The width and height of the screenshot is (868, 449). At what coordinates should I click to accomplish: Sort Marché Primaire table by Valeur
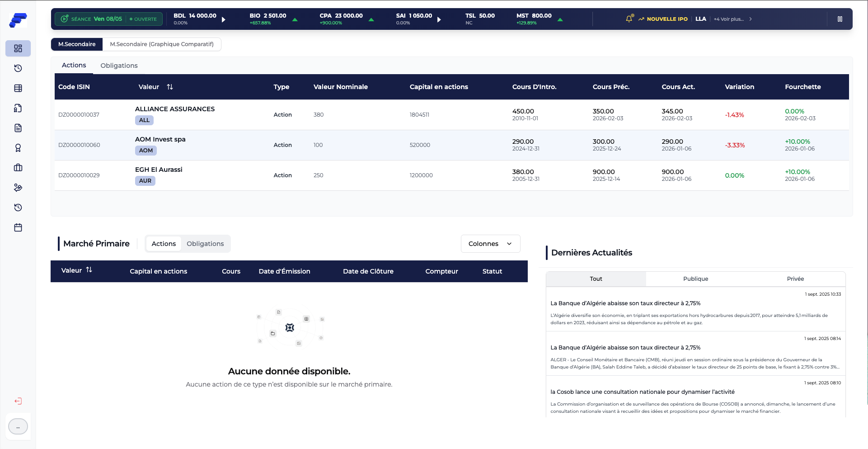point(89,269)
